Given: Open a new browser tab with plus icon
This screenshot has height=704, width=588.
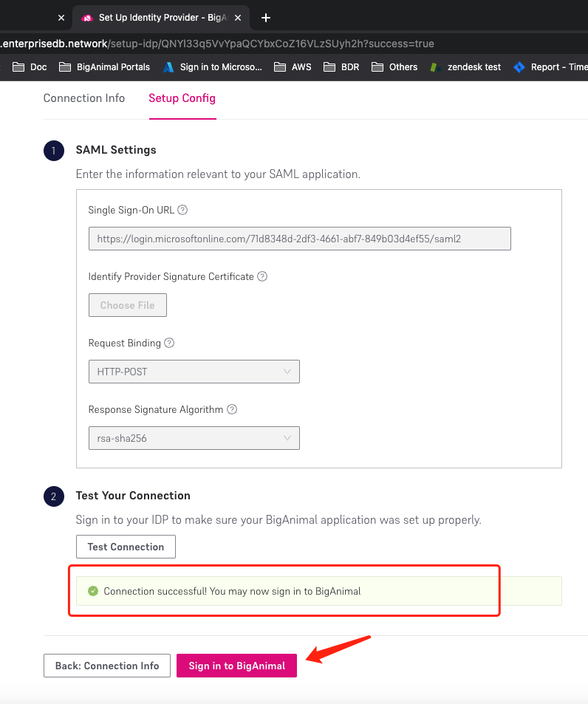Looking at the screenshot, I should click(x=266, y=18).
